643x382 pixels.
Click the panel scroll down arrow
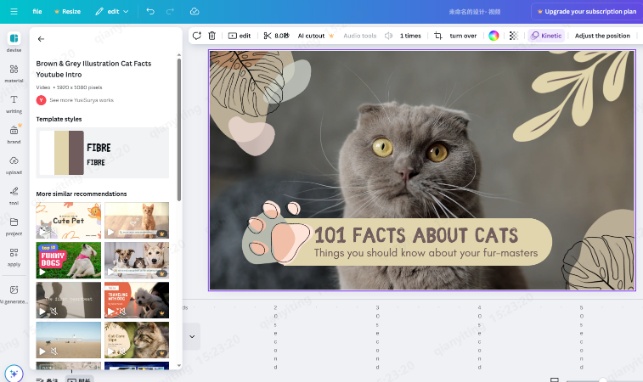[179, 365]
